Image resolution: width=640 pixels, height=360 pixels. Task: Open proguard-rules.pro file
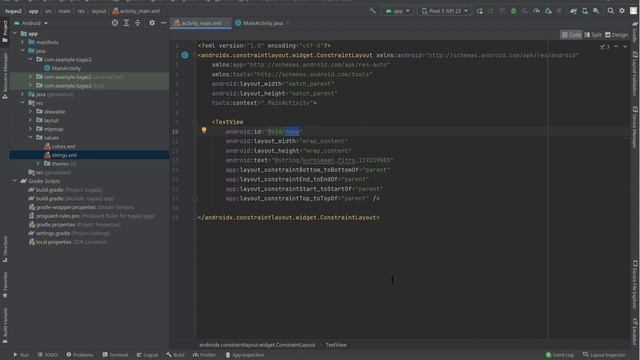click(x=91, y=216)
